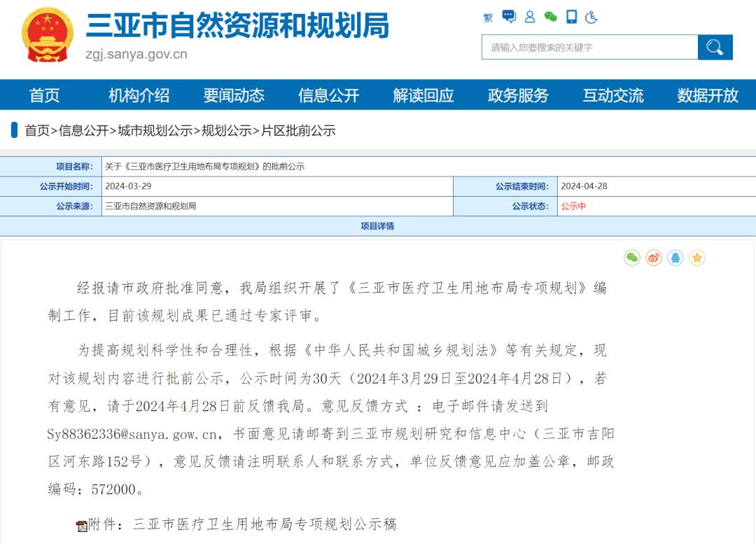Open the 首页 navigation menu
Screen dimensions: 756x544
pyautogui.click(x=44, y=95)
